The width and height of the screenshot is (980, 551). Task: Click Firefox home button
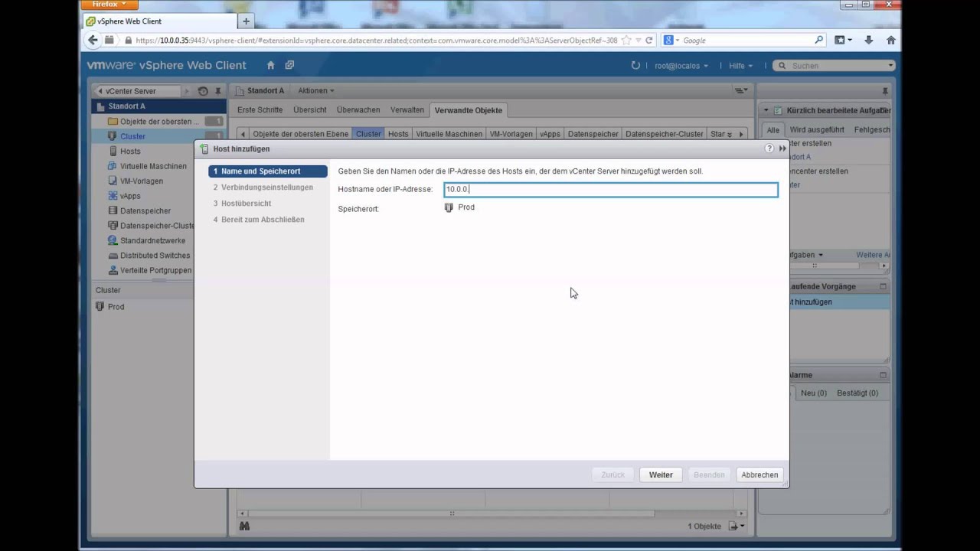890,41
